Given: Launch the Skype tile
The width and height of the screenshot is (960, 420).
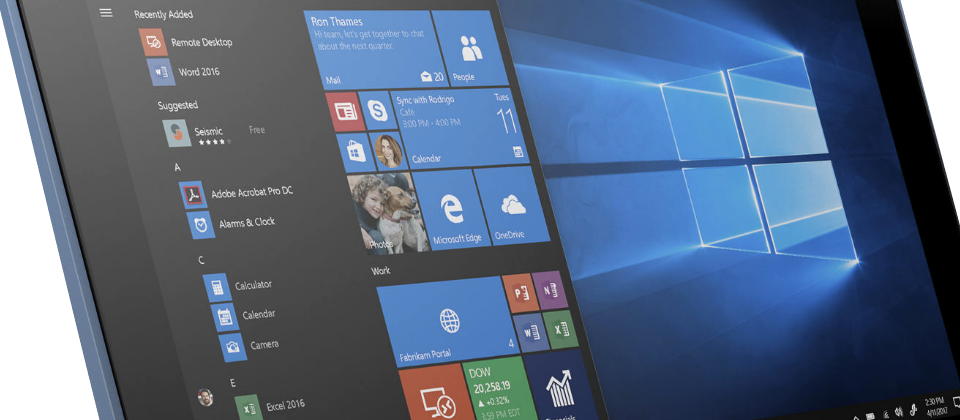Looking at the screenshot, I should (377, 110).
